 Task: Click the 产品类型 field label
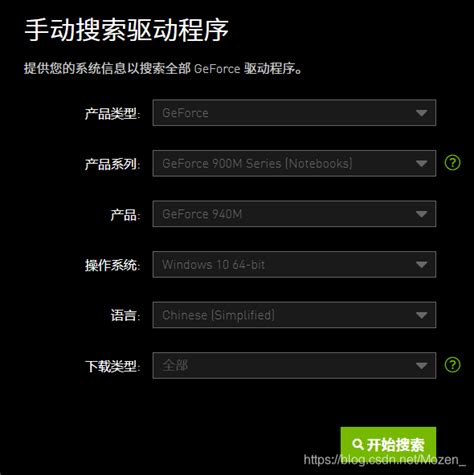coord(112,114)
